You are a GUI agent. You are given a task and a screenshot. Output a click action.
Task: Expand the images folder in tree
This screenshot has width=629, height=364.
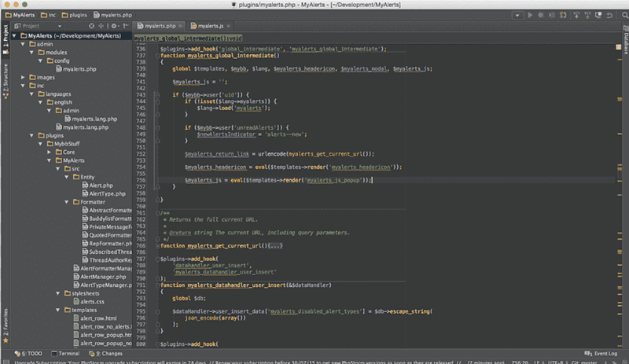(23, 77)
